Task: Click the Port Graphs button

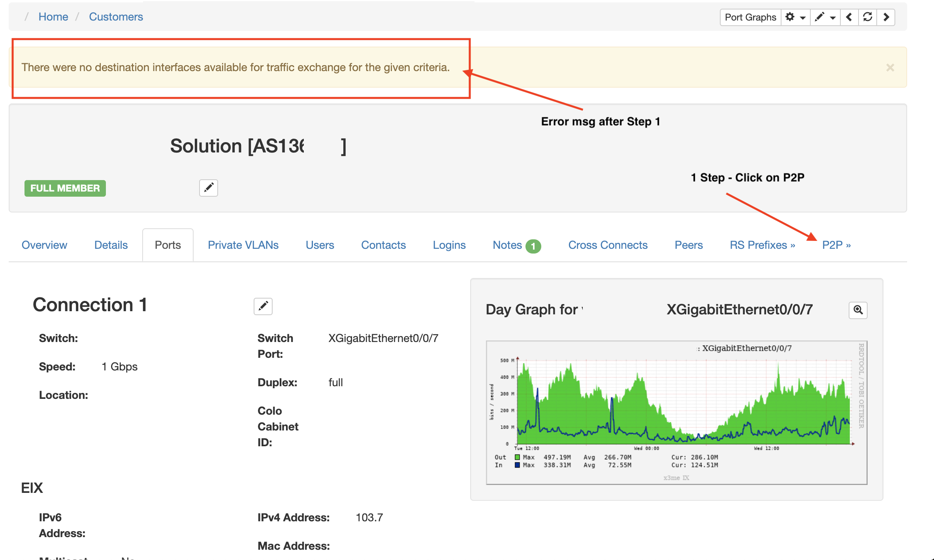Action: (x=750, y=17)
